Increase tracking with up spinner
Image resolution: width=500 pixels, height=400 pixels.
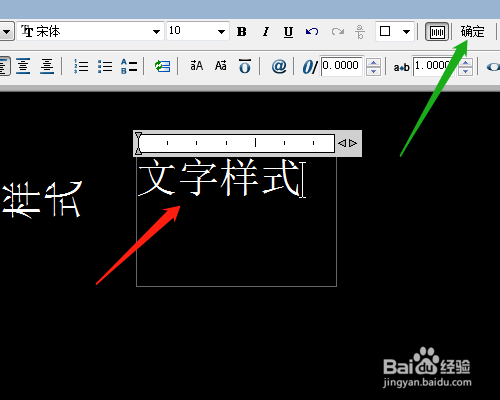[465, 62]
